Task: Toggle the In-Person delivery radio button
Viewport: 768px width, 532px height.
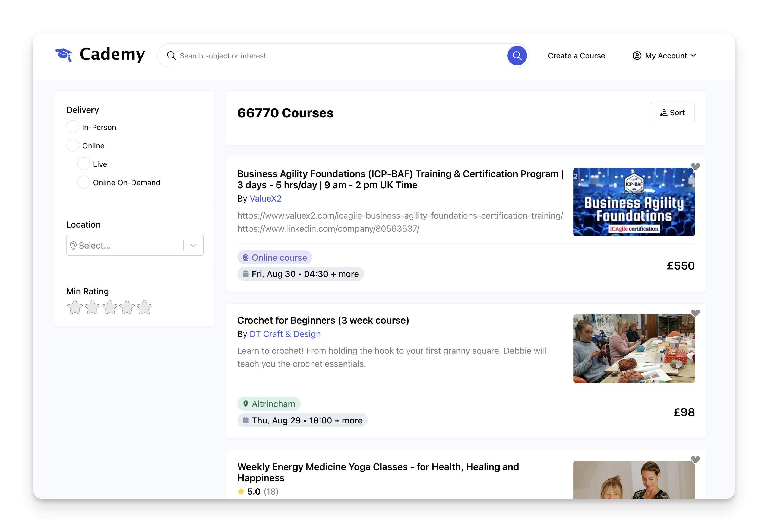Action: (x=72, y=127)
